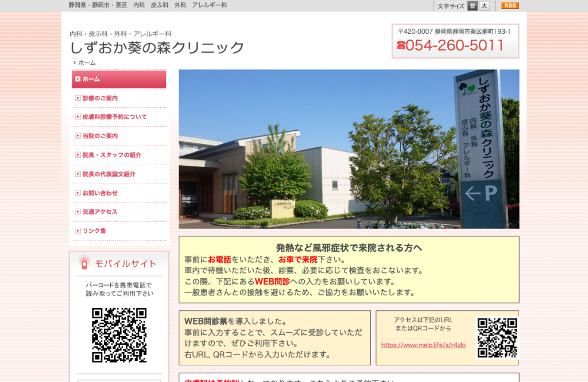Open the ホーム navigation item

tap(119, 79)
